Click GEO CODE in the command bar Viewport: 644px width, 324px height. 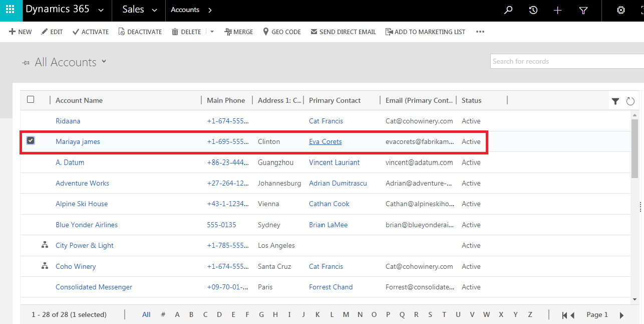[x=282, y=32]
